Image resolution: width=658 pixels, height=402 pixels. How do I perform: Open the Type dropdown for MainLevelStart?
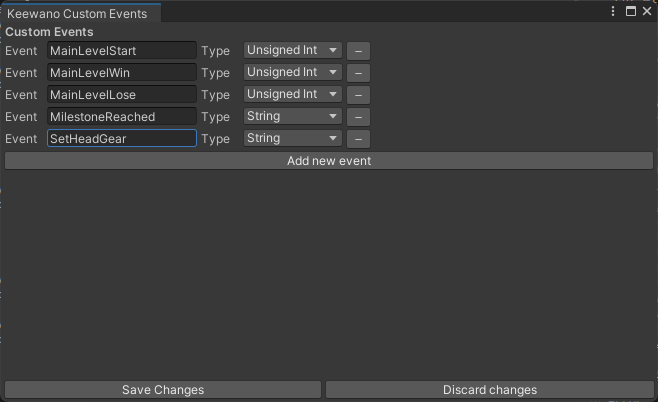pos(292,50)
